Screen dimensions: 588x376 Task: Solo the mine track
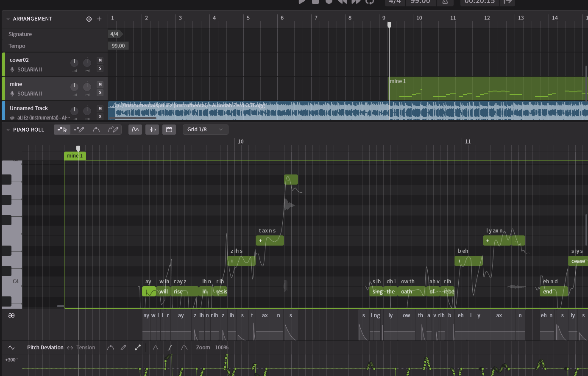(x=100, y=93)
